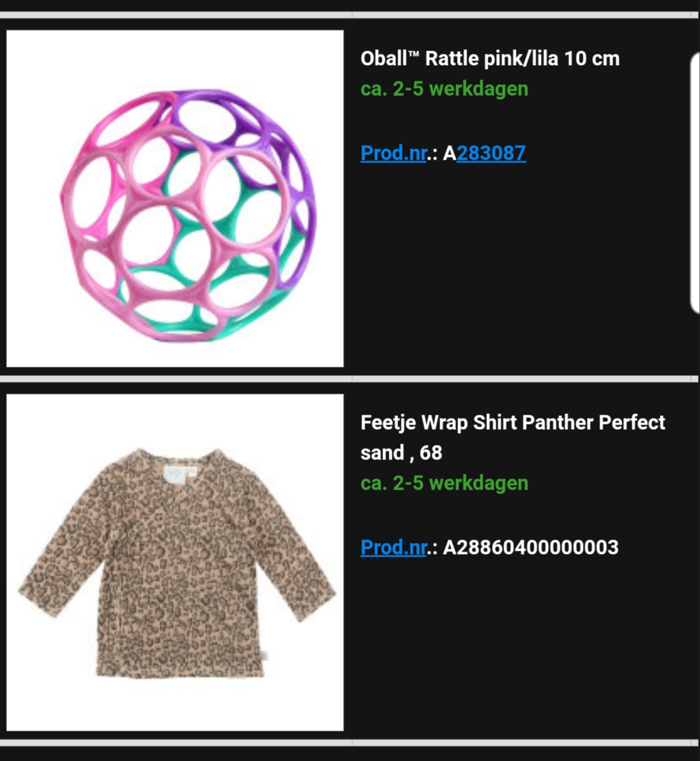Follow the Prod.nr link under Oball Rattle
Screen dimensions: 700x761
pos(394,153)
